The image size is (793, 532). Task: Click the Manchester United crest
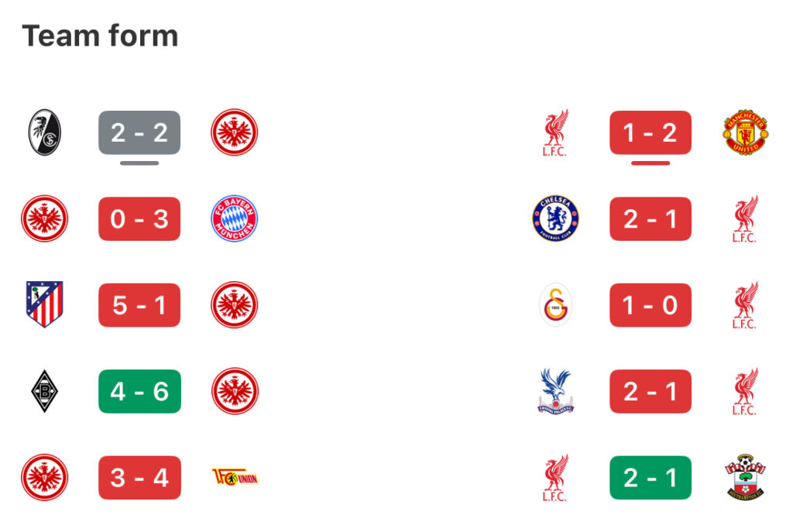point(746,132)
